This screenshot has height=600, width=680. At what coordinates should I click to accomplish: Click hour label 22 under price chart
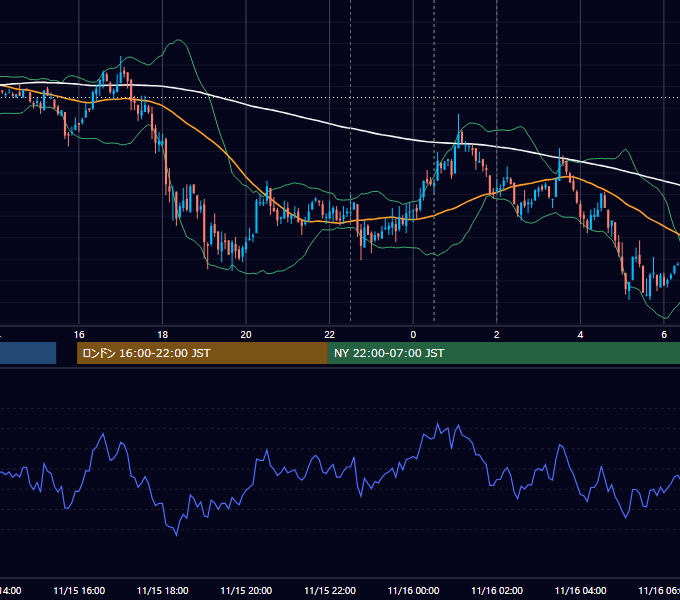click(x=330, y=334)
